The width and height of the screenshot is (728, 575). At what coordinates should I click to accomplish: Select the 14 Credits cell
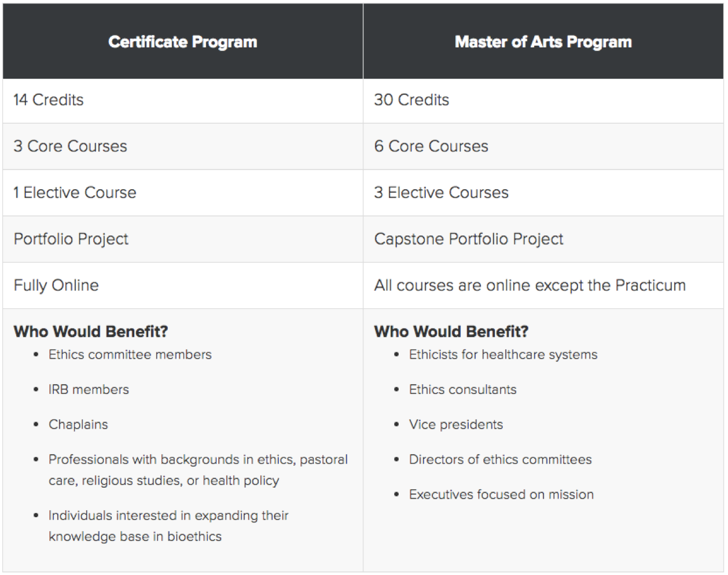click(x=183, y=101)
